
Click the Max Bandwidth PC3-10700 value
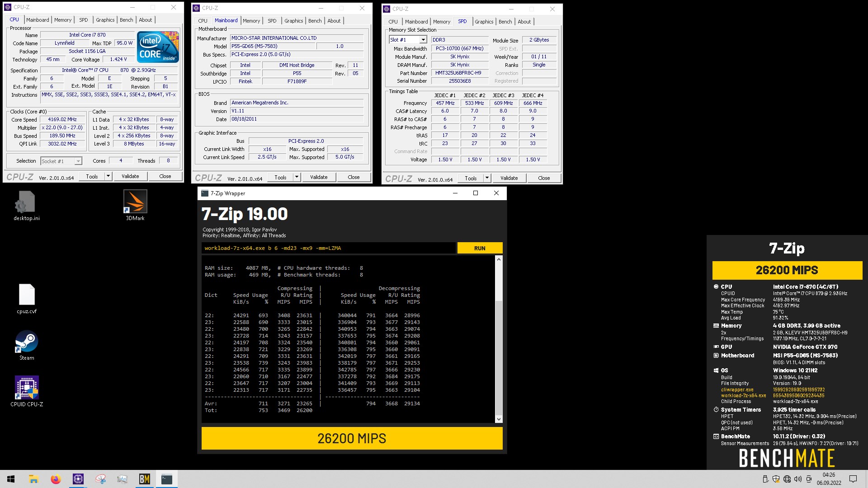460,48
